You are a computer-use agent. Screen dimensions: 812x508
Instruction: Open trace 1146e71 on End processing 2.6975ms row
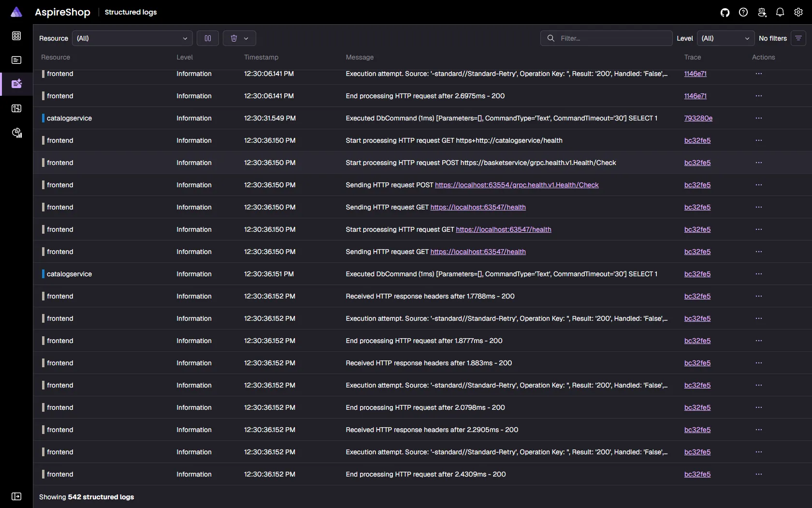696,96
